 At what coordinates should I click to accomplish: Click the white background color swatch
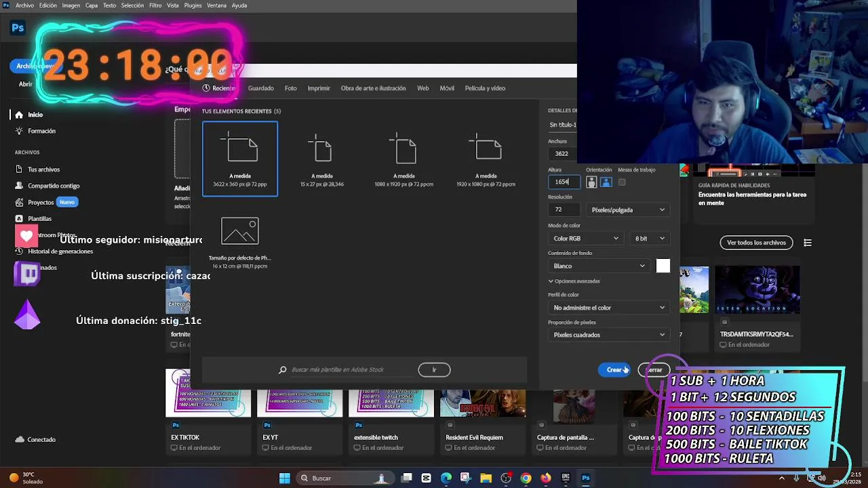663,266
